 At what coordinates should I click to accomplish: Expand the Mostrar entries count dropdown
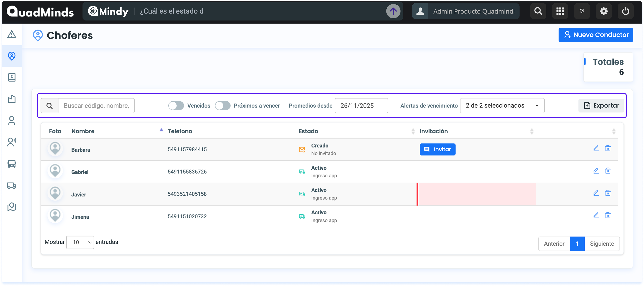pos(80,242)
